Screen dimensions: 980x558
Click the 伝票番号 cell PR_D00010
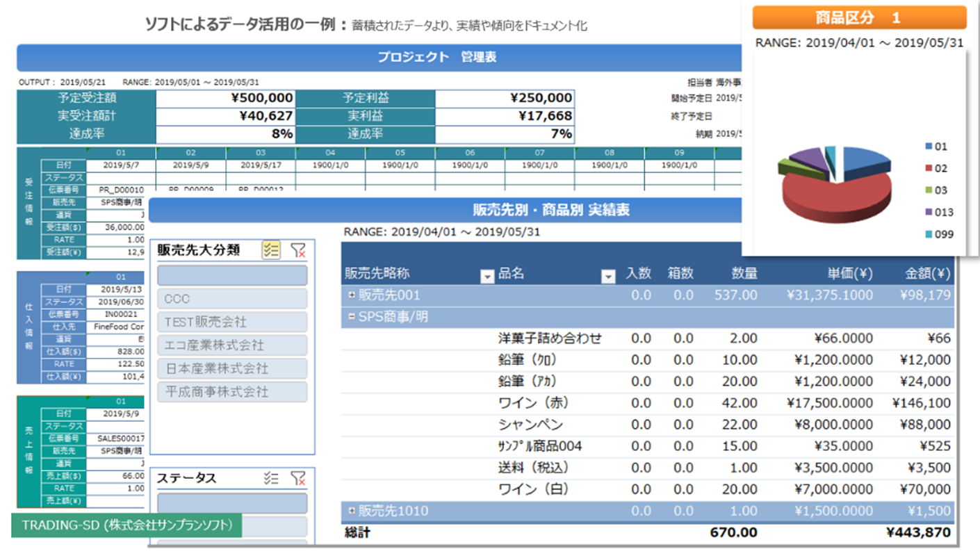(122, 190)
